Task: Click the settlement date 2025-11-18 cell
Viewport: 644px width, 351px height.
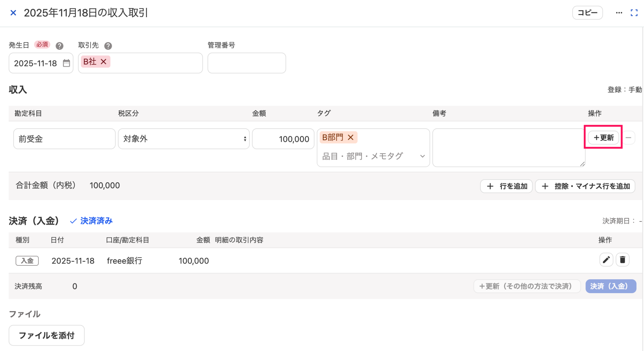Action: pos(73,261)
